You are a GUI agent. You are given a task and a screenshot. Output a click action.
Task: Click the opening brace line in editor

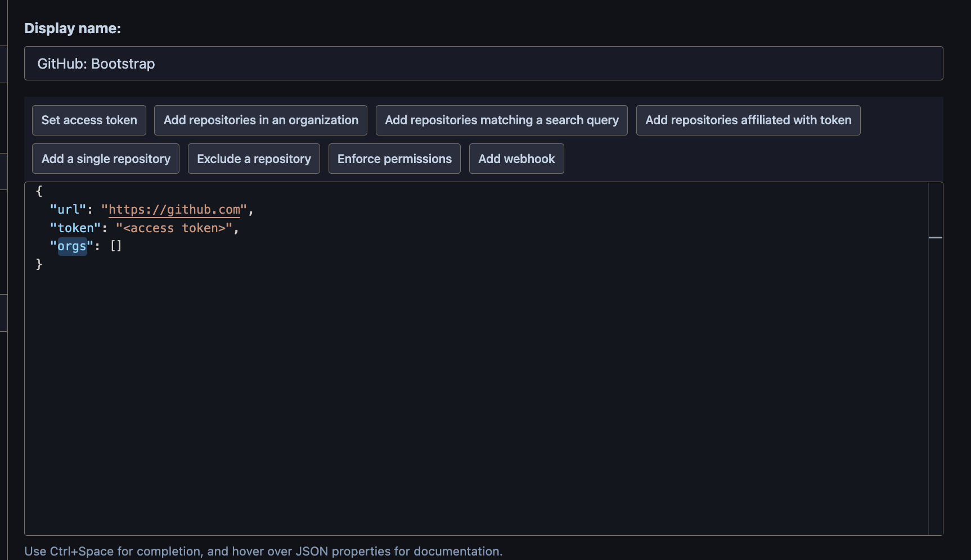(39, 191)
